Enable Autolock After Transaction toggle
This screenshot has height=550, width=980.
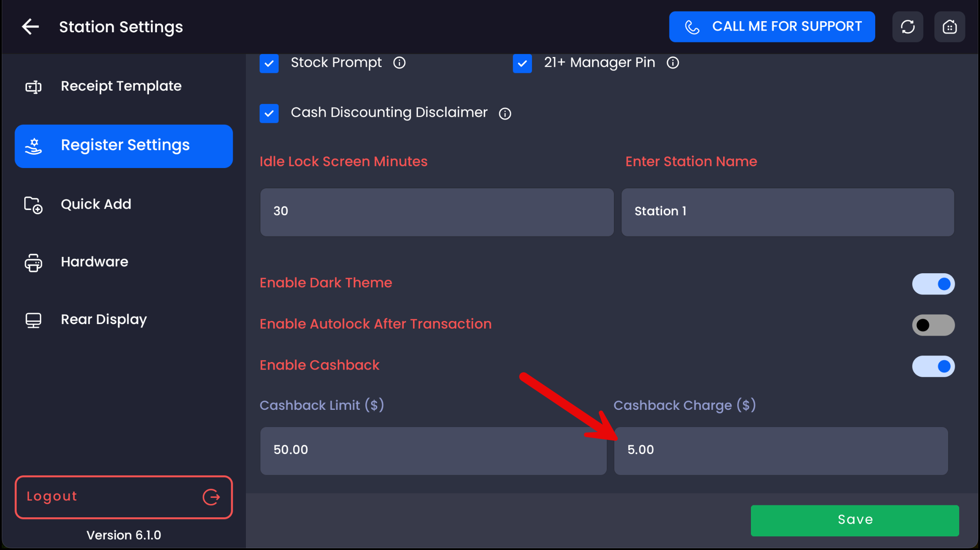pyautogui.click(x=933, y=325)
